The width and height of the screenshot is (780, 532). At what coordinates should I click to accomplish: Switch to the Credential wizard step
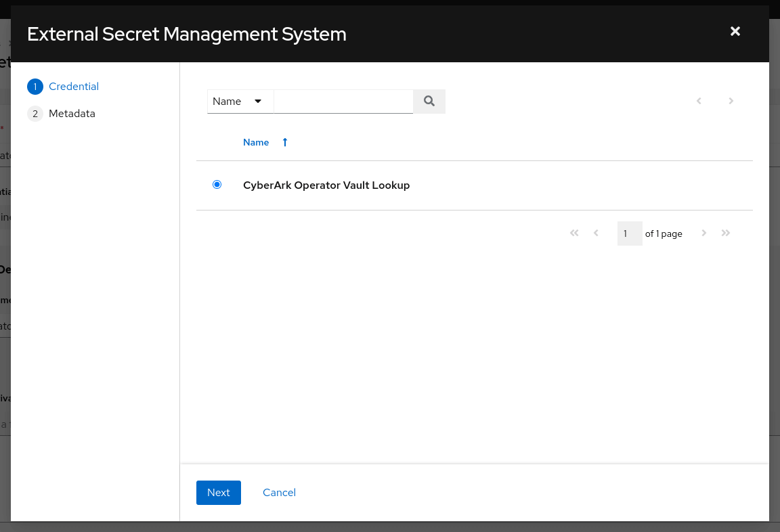pos(73,87)
